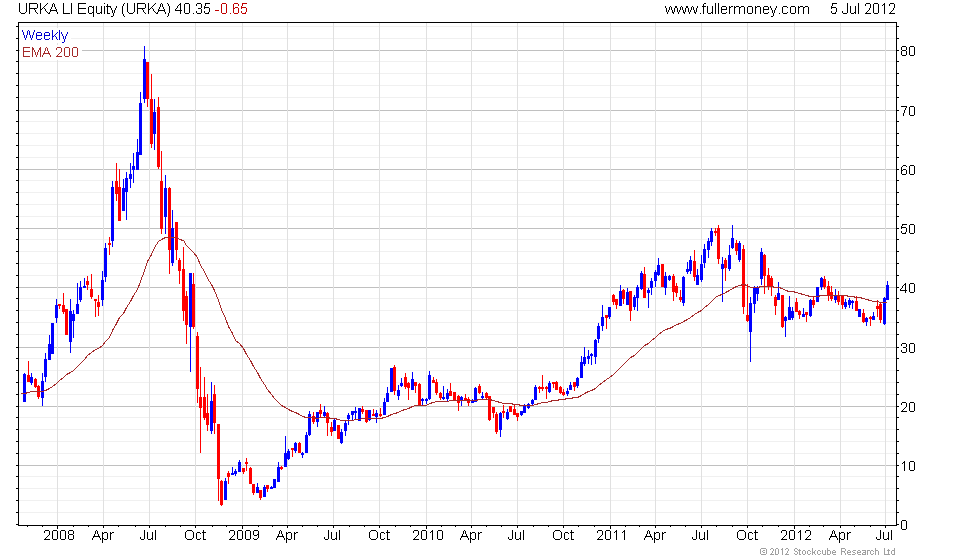Open the www.fullermoney.com link
Viewport: 980px width, 560px height.
pyautogui.click(x=737, y=9)
